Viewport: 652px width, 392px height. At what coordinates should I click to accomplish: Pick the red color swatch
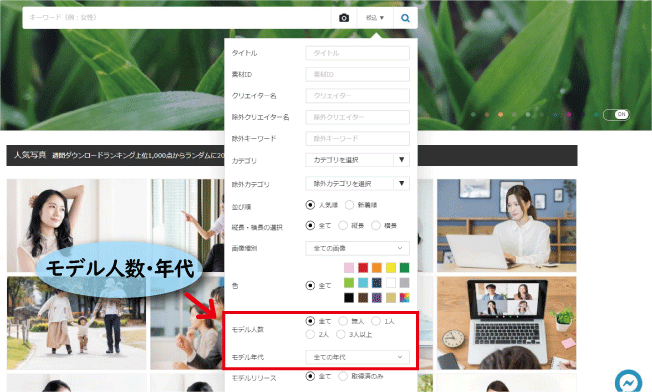(363, 268)
